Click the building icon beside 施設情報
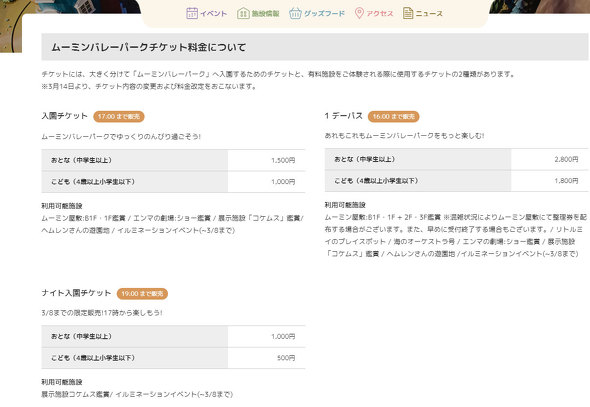 tap(243, 13)
